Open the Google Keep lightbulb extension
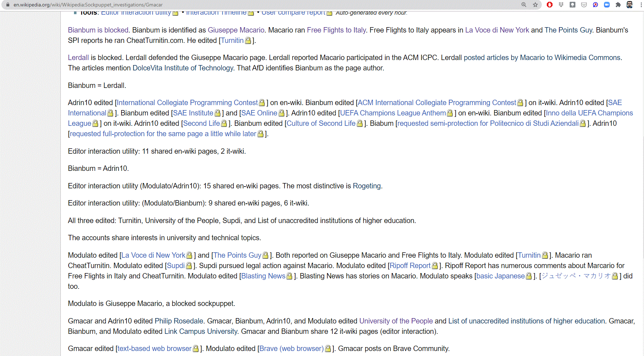Screen dimensions: 644x356 click(x=573, y=5)
